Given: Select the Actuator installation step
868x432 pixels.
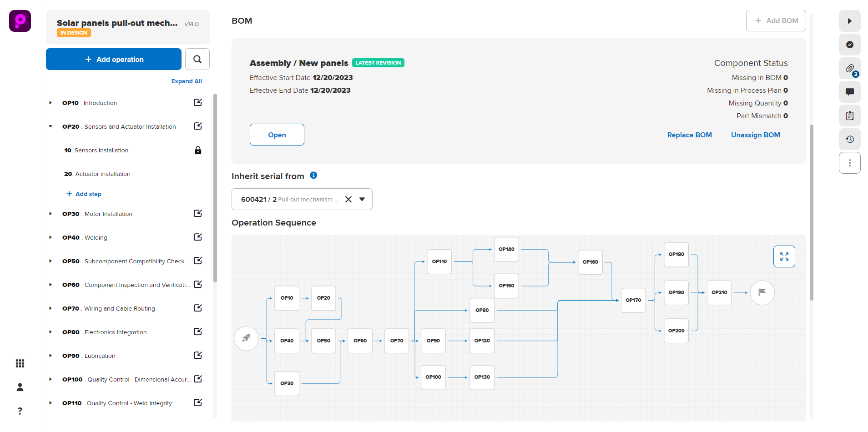Looking at the screenshot, I should pos(102,174).
